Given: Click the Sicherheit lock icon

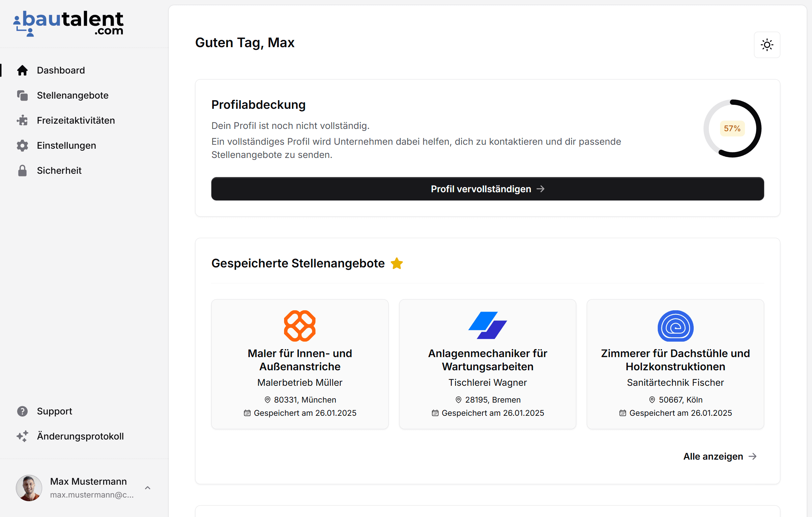Looking at the screenshot, I should coord(22,171).
